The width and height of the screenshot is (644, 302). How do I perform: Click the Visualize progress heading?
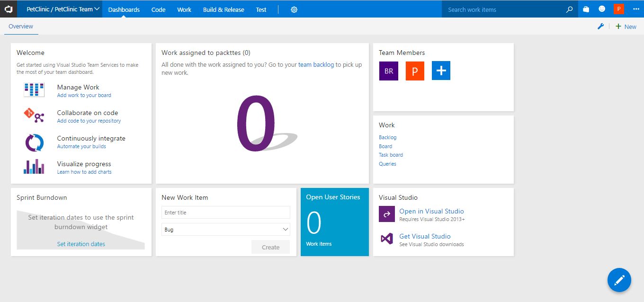[x=84, y=164]
